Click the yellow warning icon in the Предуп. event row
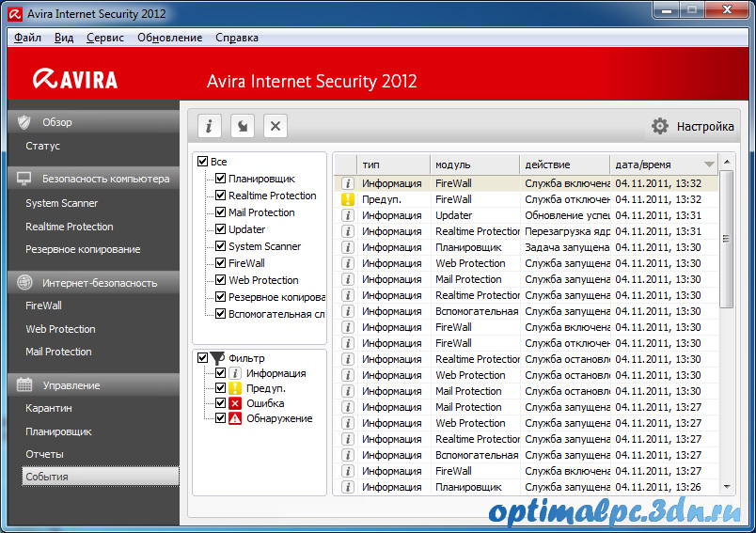 (348, 199)
